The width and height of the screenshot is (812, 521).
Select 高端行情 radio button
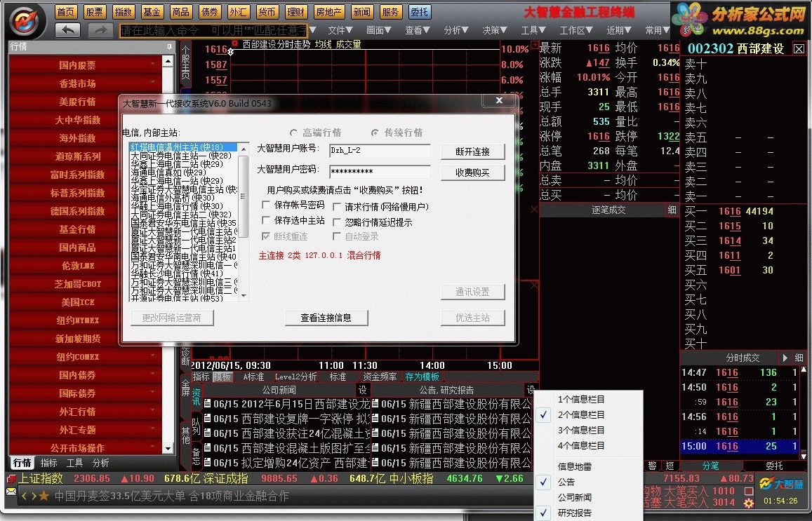click(293, 133)
